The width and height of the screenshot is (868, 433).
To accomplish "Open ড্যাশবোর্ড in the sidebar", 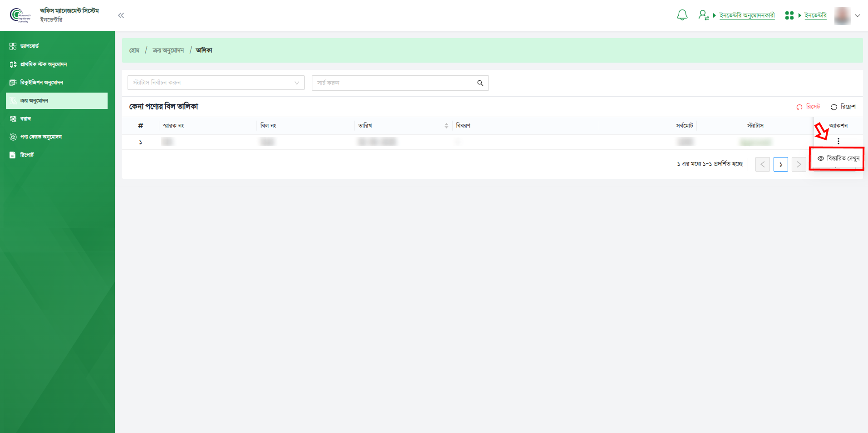I will 30,46.
